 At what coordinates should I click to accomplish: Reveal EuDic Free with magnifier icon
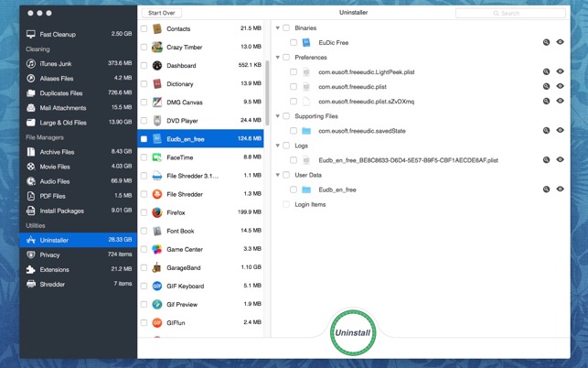(x=546, y=42)
